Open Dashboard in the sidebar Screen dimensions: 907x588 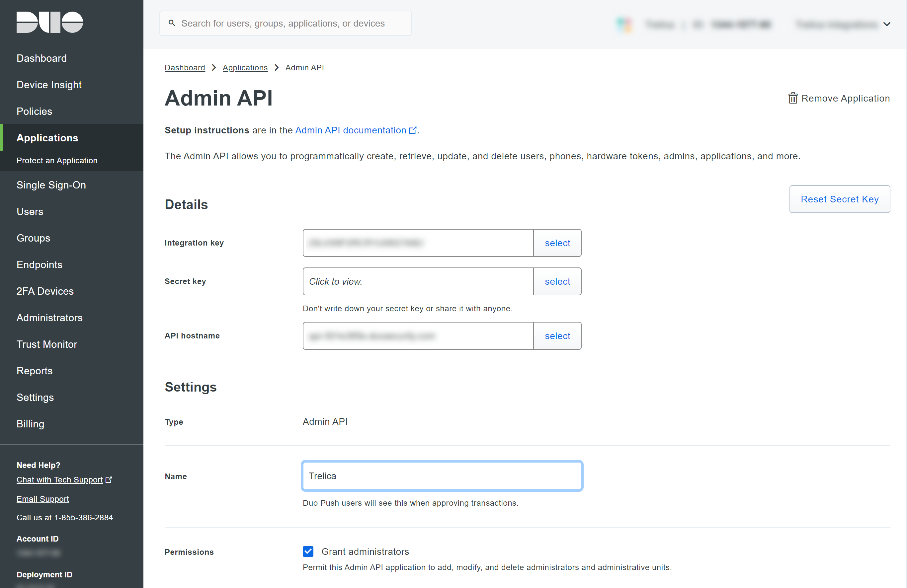pyautogui.click(x=41, y=58)
